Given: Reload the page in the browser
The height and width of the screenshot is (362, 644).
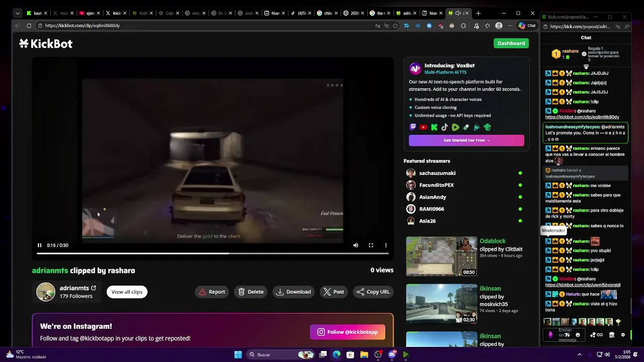Looking at the screenshot, I should click(29, 26).
